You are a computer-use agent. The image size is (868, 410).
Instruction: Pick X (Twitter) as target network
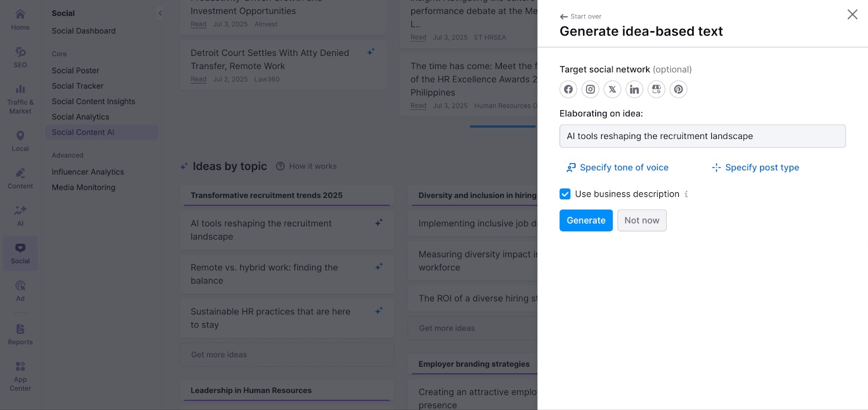(612, 90)
